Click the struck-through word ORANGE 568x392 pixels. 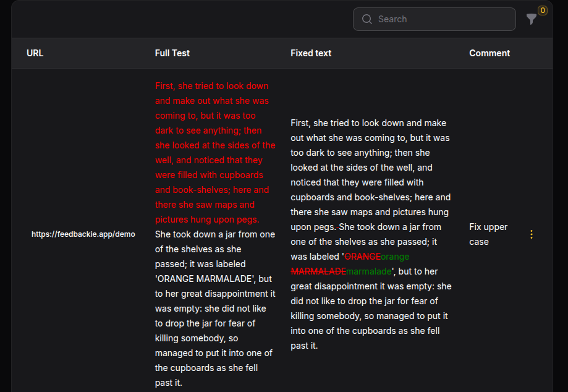coord(362,257)
